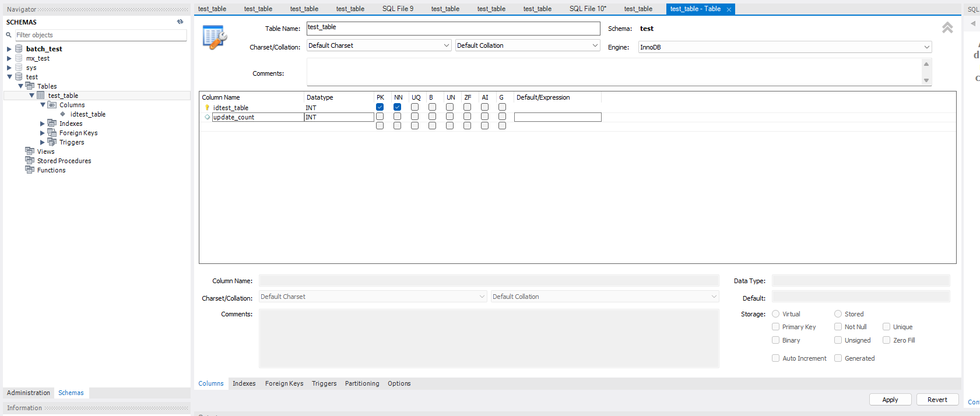Open the Foreign Keys editor tab
Viewport: 980px width, 416px height.
click(284, 383)
